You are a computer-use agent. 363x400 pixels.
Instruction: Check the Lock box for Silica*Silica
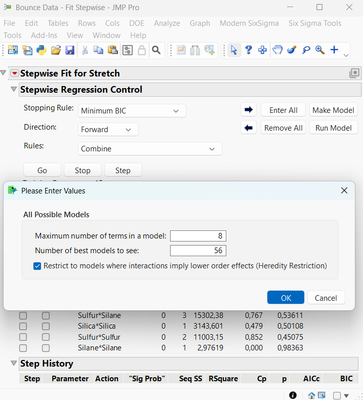click(23, 326)
